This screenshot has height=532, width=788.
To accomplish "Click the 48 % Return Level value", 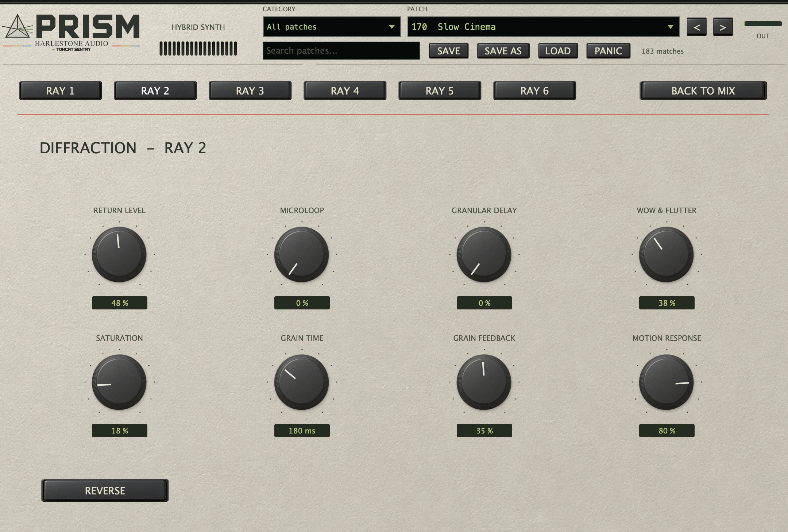I will pos(120,303).
